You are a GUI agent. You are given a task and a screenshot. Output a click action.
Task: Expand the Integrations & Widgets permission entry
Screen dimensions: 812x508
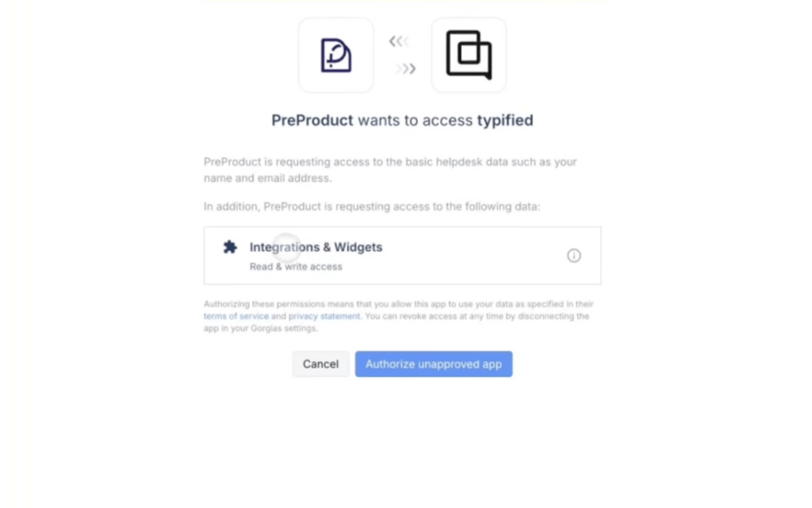[x=402, y=256]
